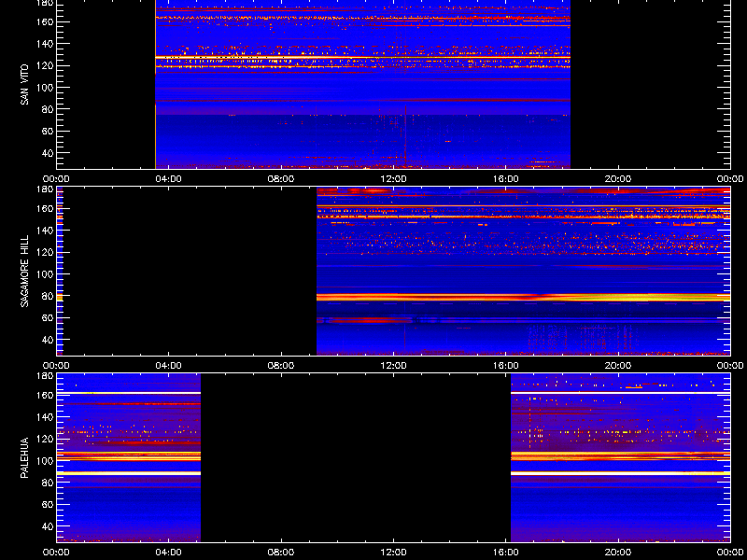Pick the 80 tick on Sagamore Hill axis
This screenshot has height=560, width=747.
coord(48,296)
